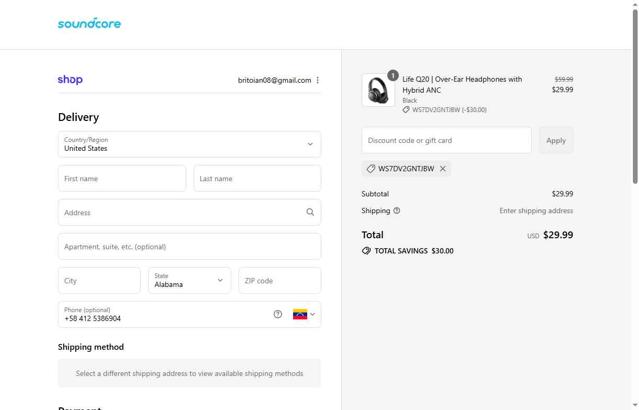Open the State dropdown showing Alabama
Screen dimensions: 639x410
pos(189,280)
